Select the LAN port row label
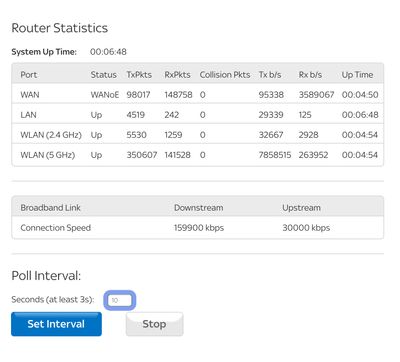400x362 pixels. point(28,115)
